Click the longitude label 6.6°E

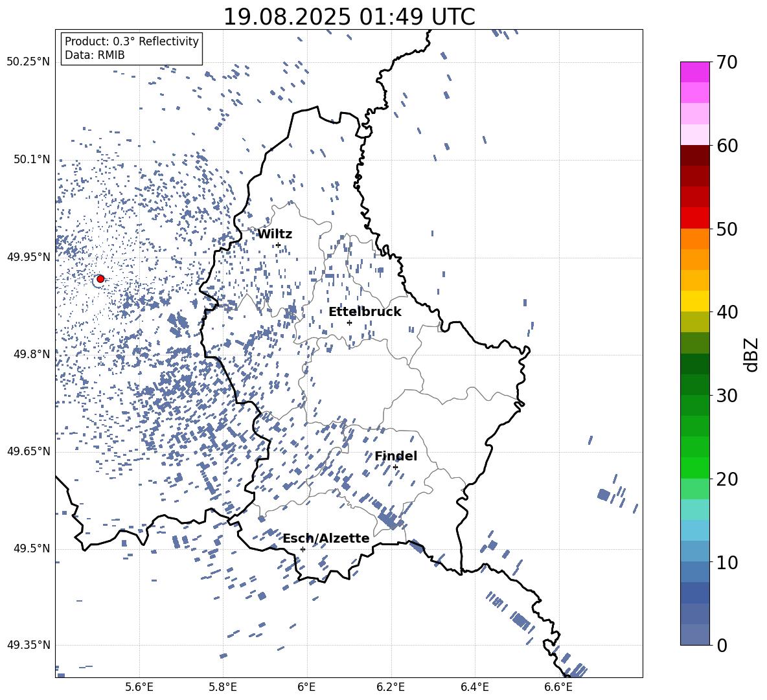[x=558, y=687]
